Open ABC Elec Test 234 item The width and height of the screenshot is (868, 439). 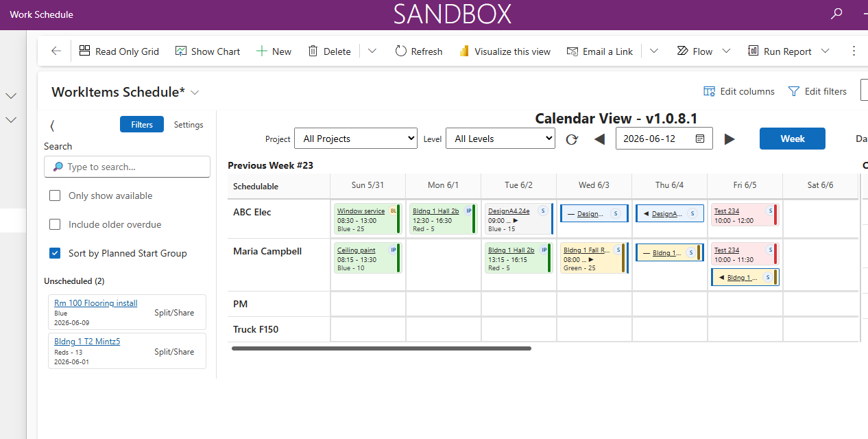pyautogui.click(x=727, y=211)
